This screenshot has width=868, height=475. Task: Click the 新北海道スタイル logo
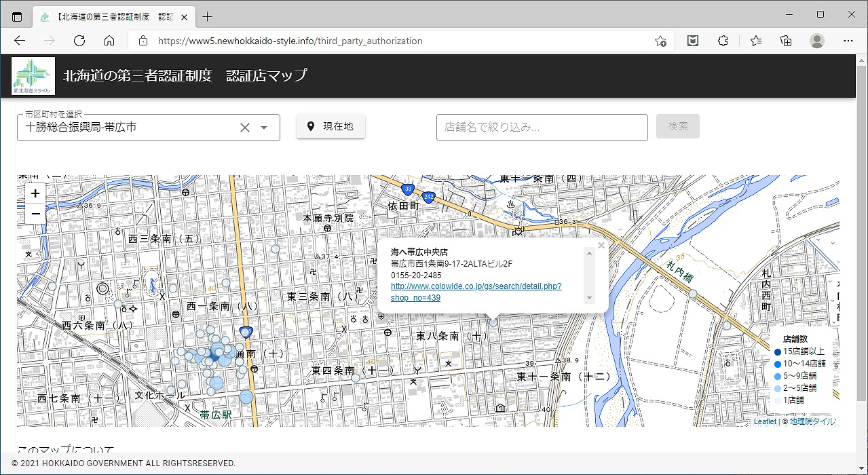(33, 75)
